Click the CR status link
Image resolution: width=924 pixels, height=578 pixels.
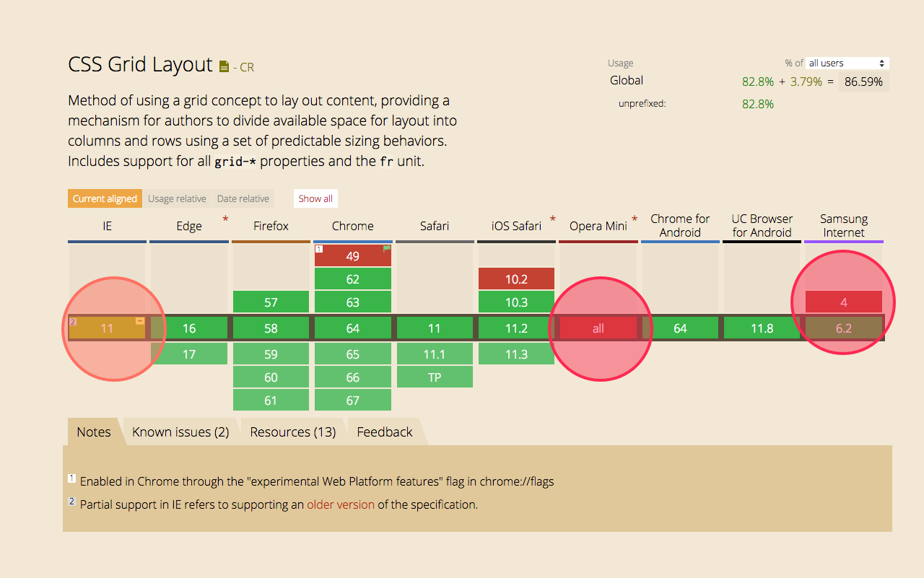pyautogui.click(x=247, y=67)
